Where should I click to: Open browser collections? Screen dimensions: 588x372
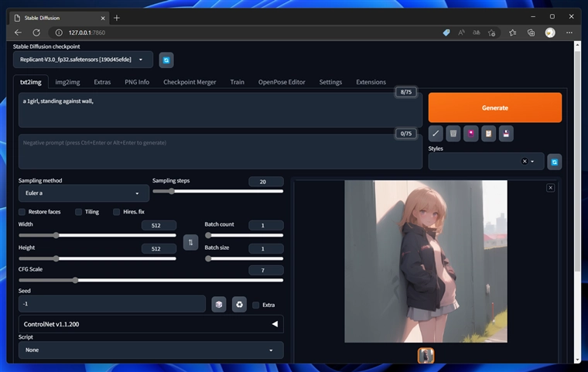[x=531, y=32]
